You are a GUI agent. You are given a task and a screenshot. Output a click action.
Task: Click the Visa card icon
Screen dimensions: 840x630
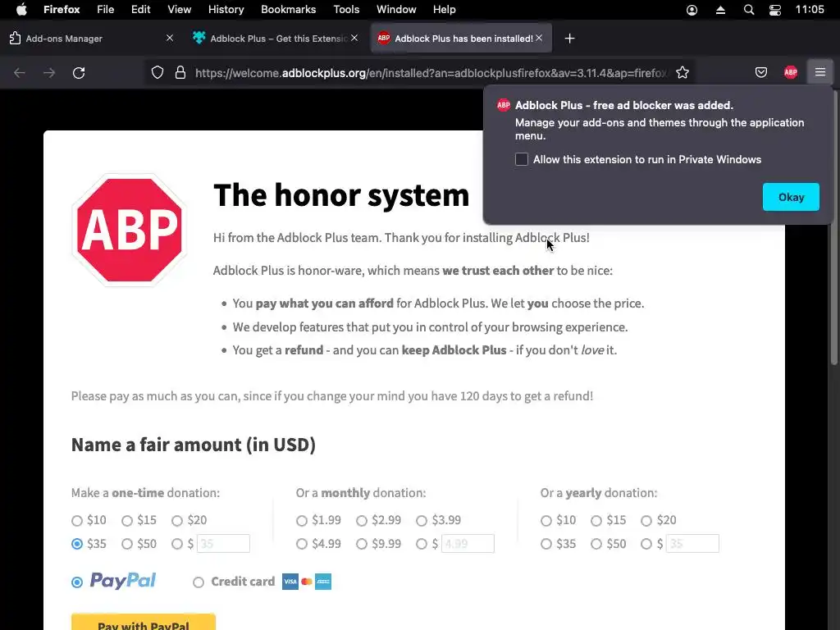[x=290, y=582]
